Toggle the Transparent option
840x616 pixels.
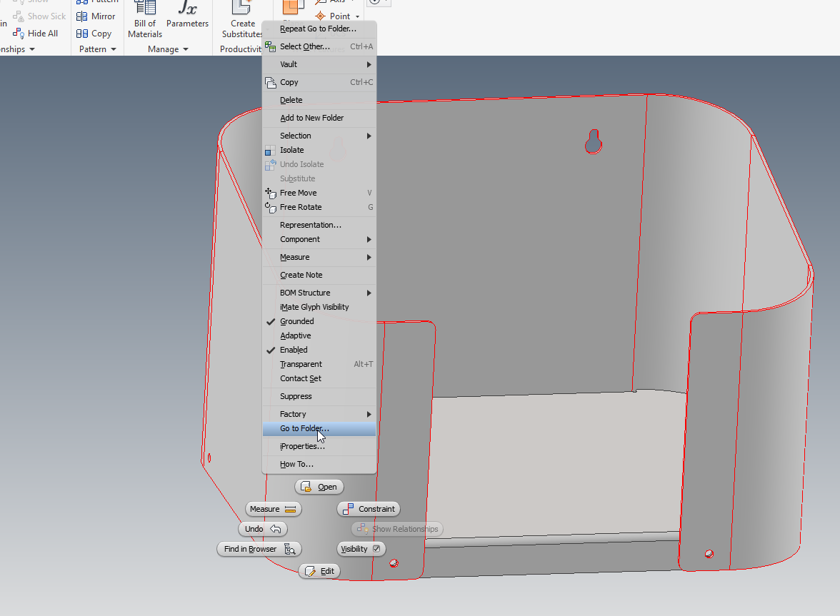tap(319, 364)
